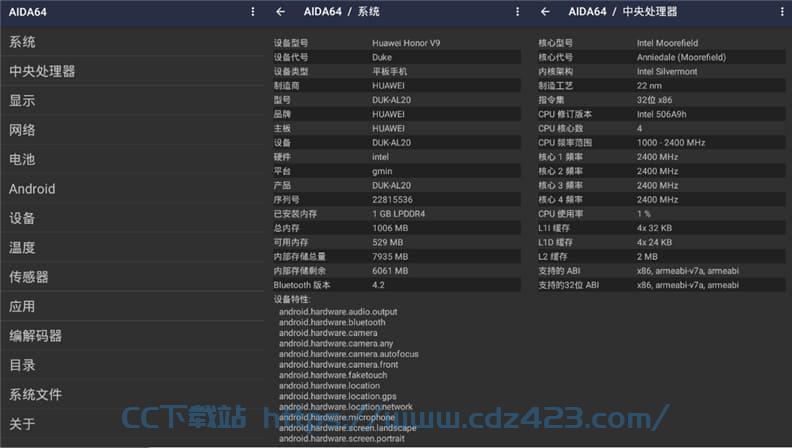Select the Intel 506A9h CPU revision value

[x=661, y=114]
